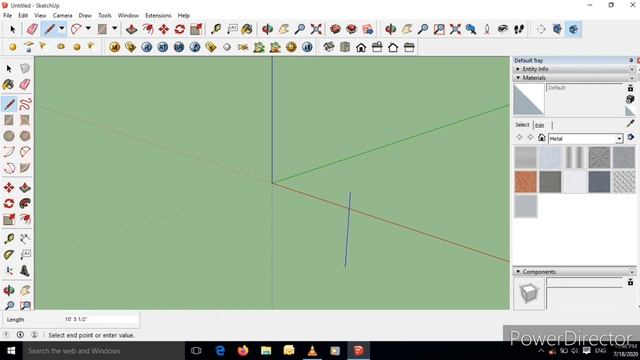Click the Materials back arrow button

tap(519, 138)
